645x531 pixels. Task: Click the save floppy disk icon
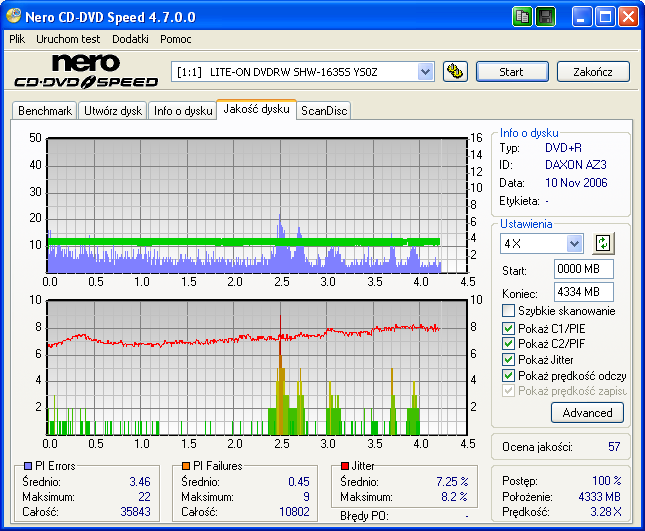tap(545, 17)
